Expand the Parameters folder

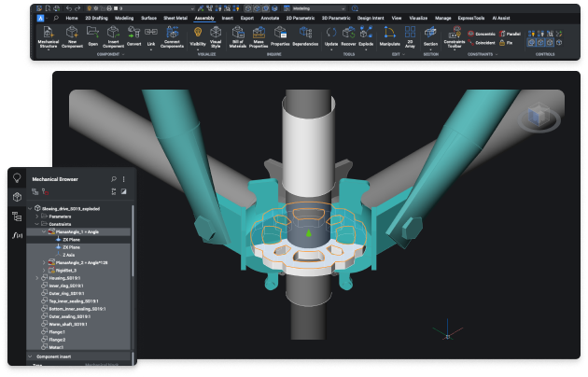click(x=36, y=216)
